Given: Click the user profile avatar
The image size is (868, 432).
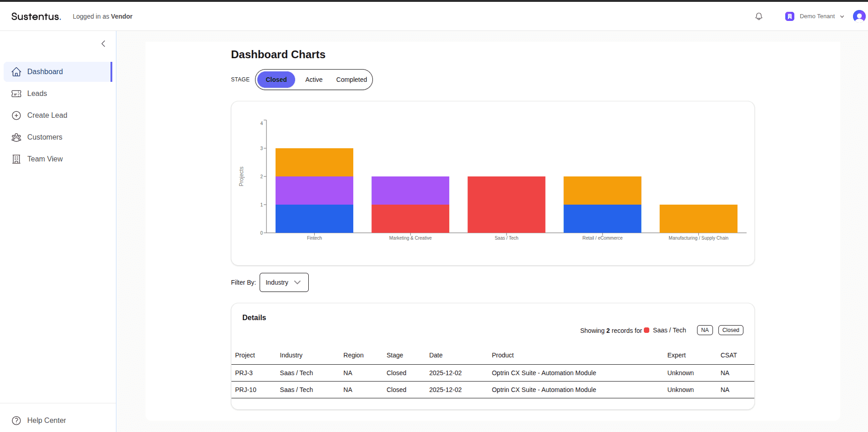Looking at the screenshot, I should [859, 16].
